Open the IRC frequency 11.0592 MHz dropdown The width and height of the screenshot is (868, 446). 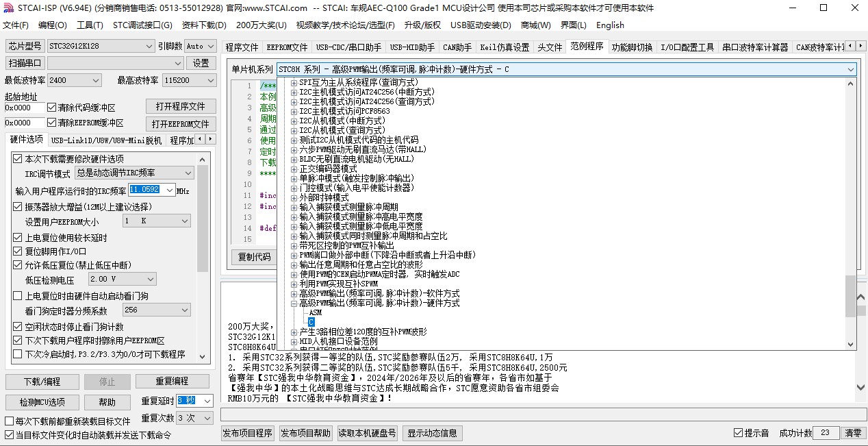[170, 190]
